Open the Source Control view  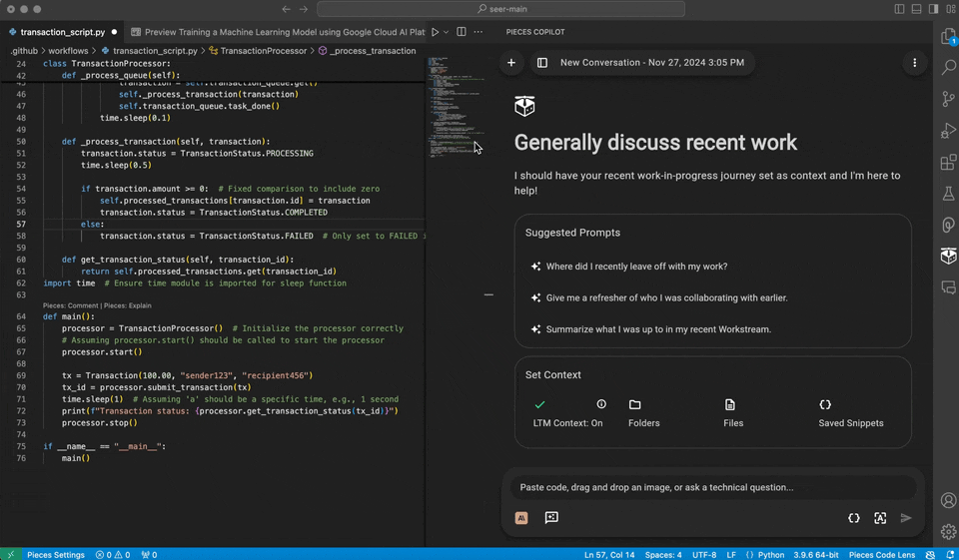tap(948, 99)
